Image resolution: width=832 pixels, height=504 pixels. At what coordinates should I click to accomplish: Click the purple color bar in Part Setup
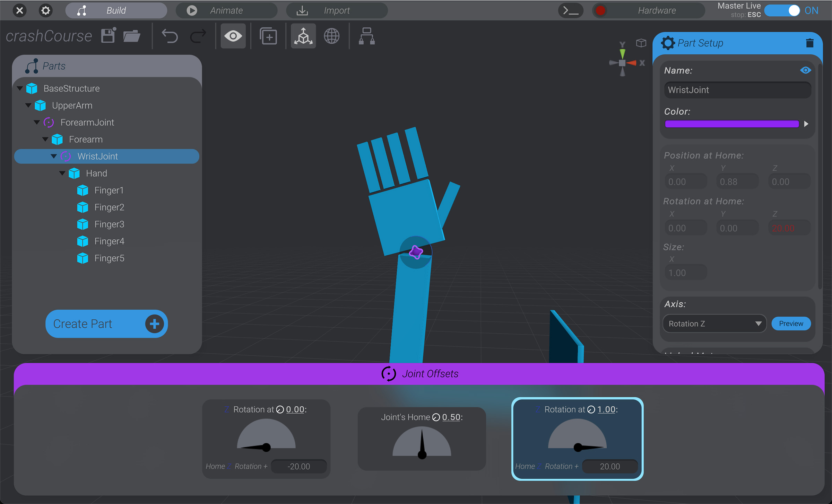coord(731,124)
